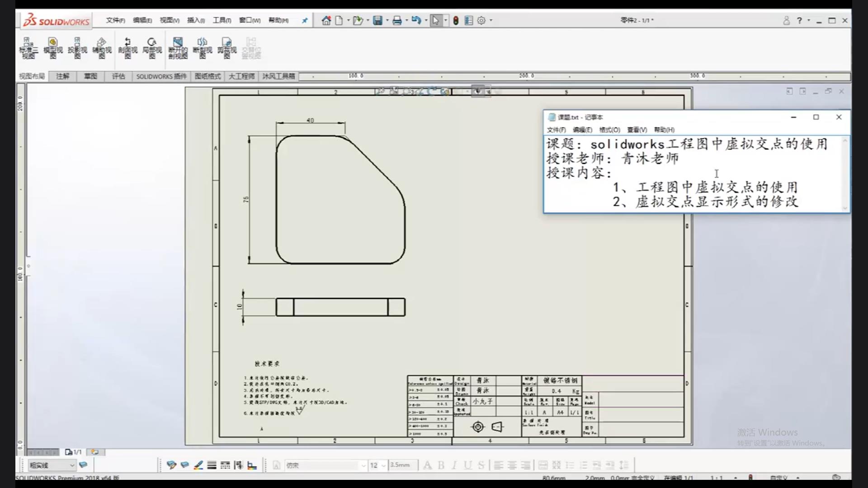Click the Save icon

point(377,20)
